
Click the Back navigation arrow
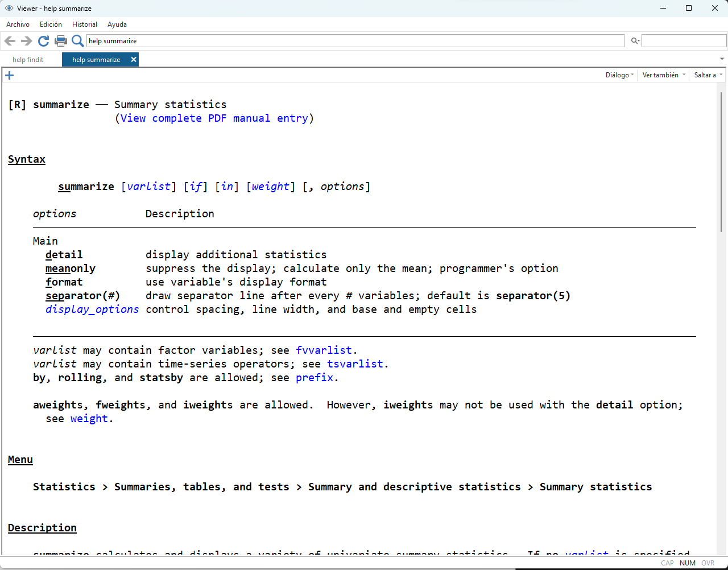(10, 41)
